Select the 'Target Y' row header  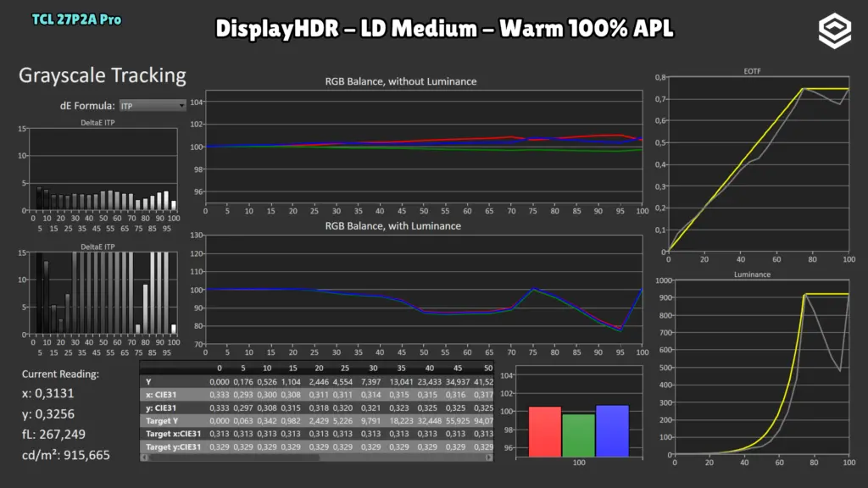pos(162,420)
